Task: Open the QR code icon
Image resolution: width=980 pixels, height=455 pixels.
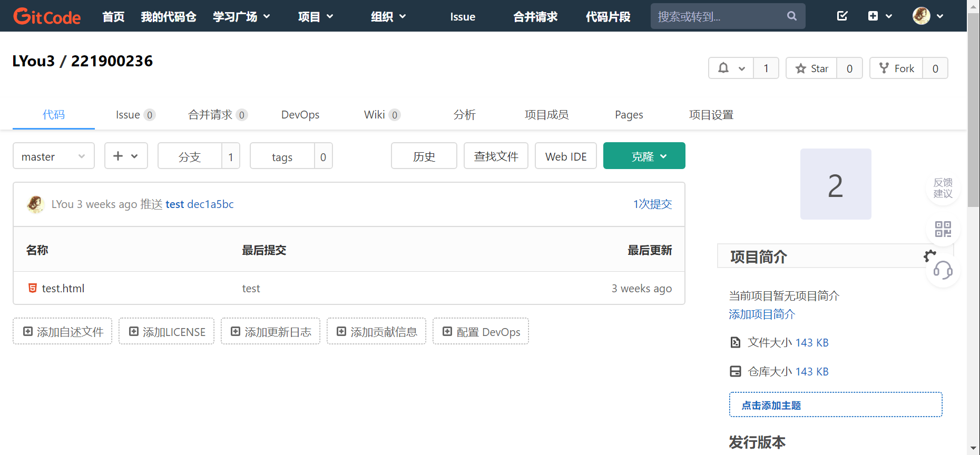Action: tap(943, 229)
